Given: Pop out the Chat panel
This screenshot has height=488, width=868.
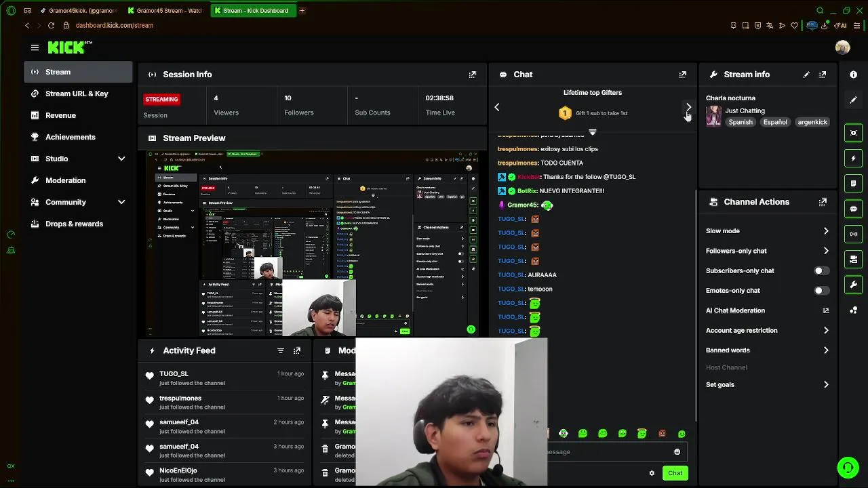Looking at the screenshot, I should point(683,75).
